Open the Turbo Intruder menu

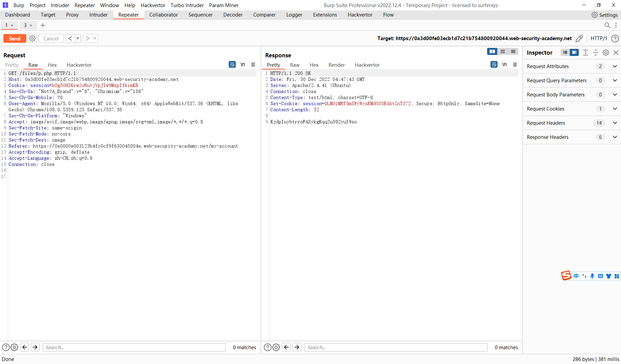click(187, 5)
